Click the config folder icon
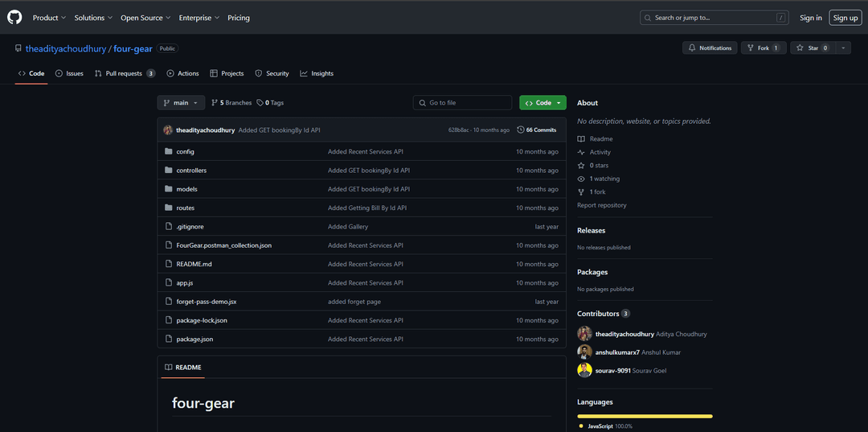This screenshot has height=432, width=868. [169, 151]
